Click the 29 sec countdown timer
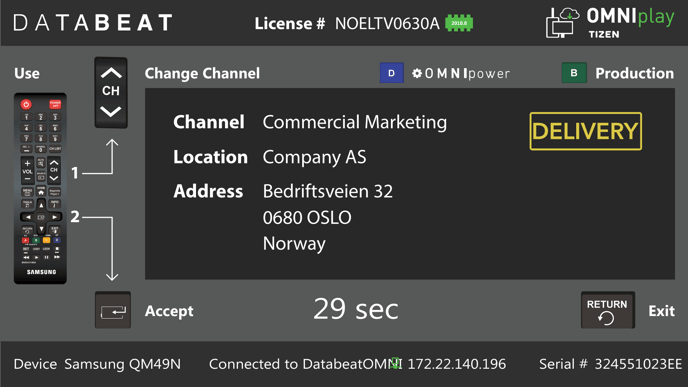 (356, 309)
